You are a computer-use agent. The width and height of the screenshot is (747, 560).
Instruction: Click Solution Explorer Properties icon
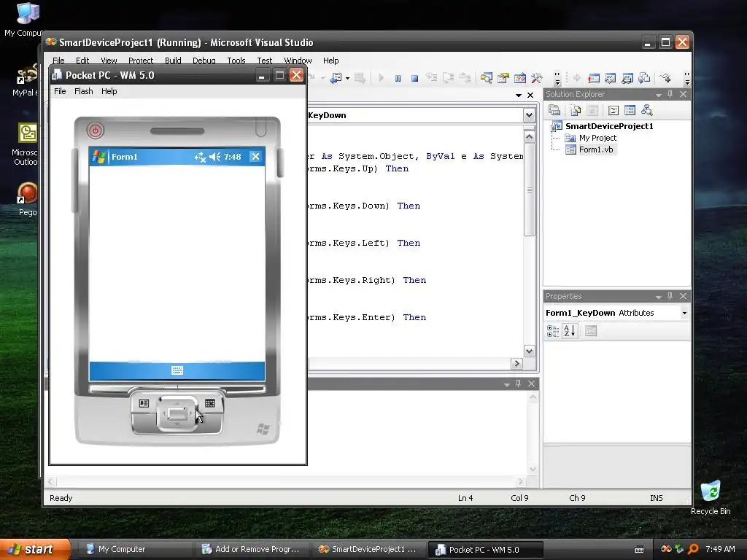554,111
